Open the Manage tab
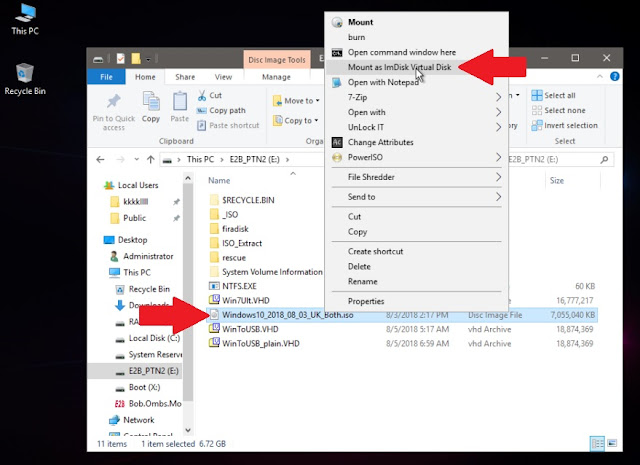 coord(276,77)
